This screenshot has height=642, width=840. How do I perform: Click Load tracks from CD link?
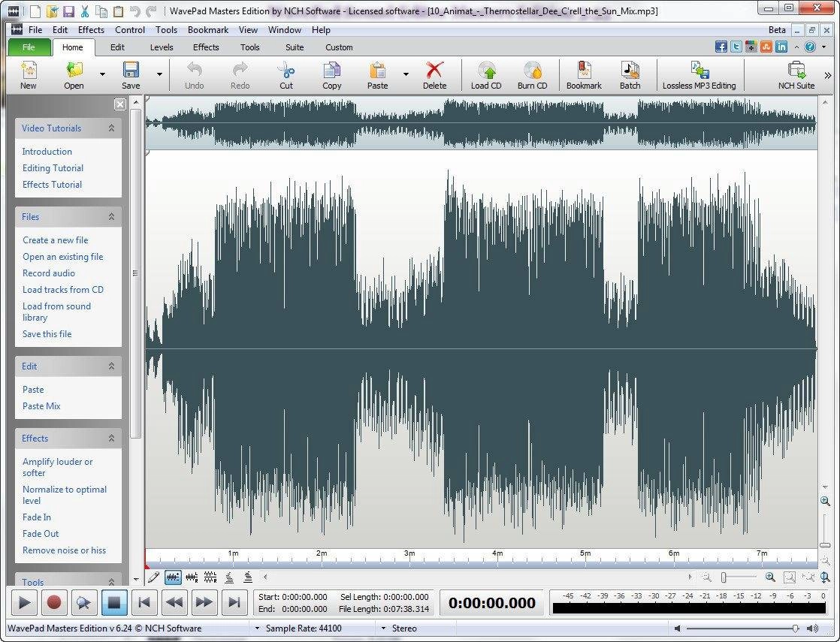pyautogui.click(x=63, y=290)
